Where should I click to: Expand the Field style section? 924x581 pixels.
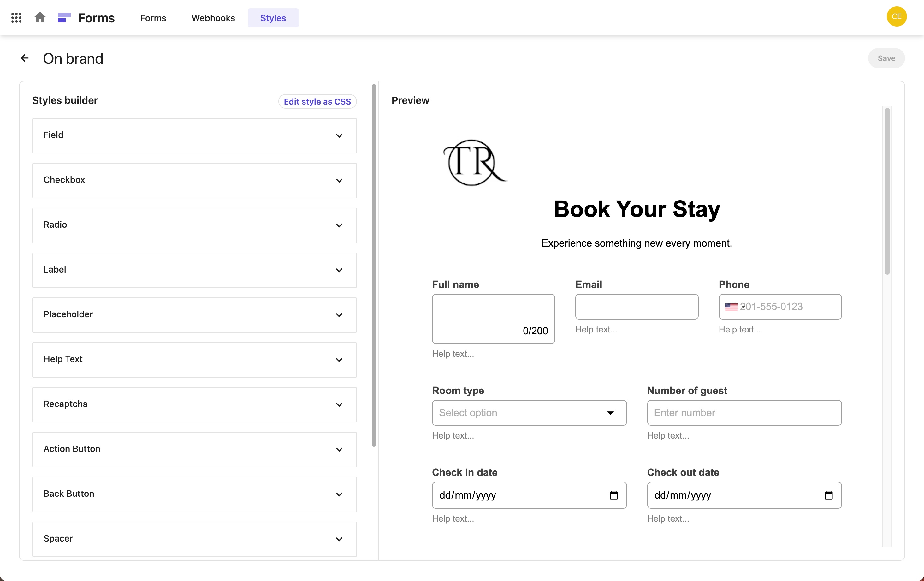pyautogui.click(x=194, y=135)
